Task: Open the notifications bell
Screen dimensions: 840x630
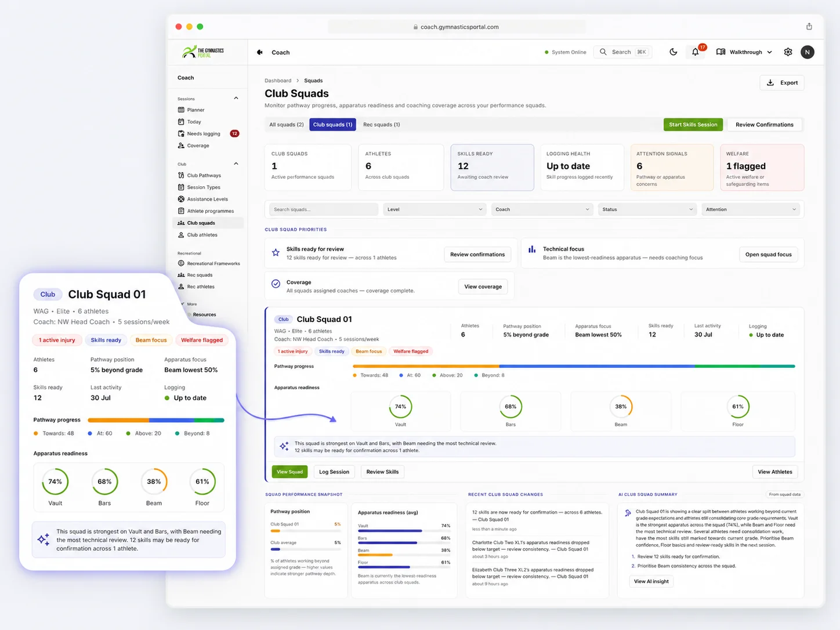Action: point(695,52)
